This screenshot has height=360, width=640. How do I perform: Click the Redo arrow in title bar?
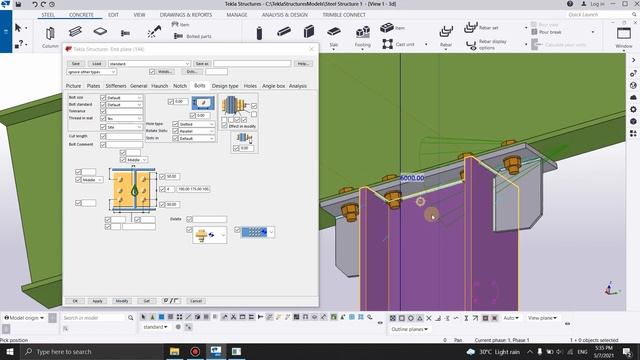43,4
